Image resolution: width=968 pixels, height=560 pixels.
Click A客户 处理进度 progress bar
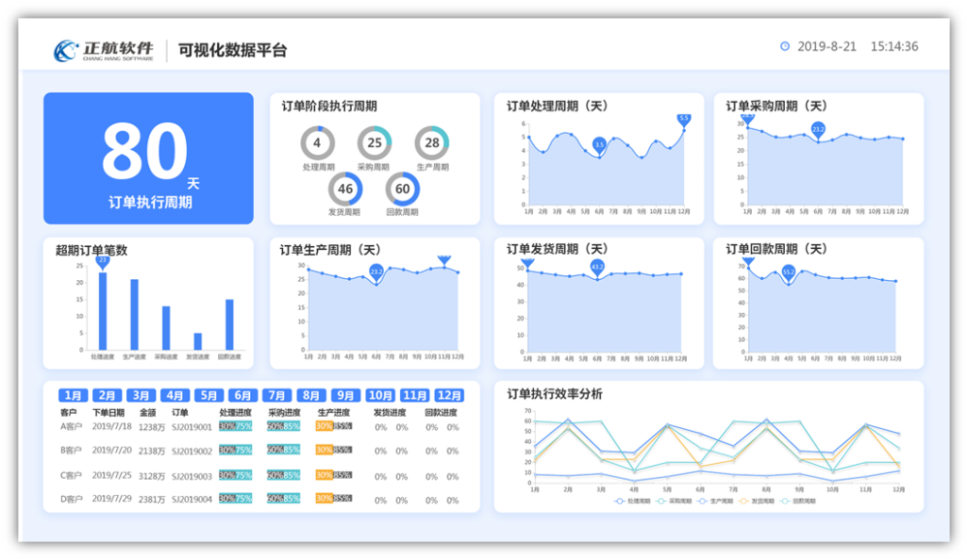click(x=235, y=426)
